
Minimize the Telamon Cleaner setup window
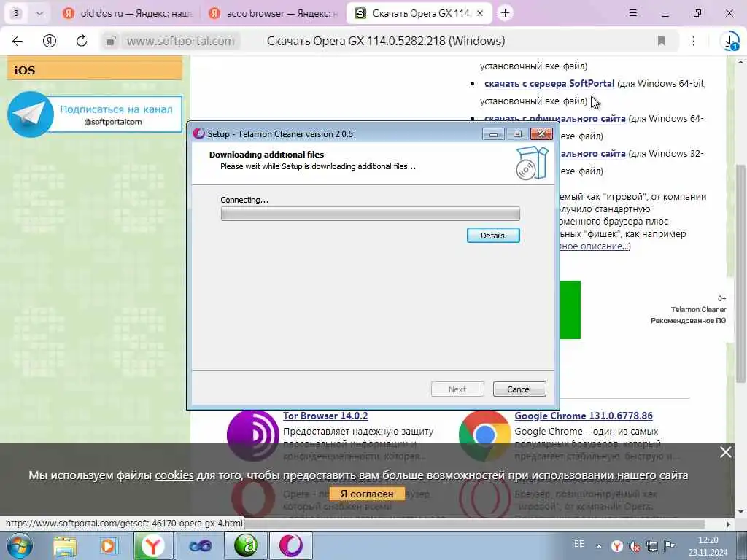pyautogui.click(x=493, y=134)
